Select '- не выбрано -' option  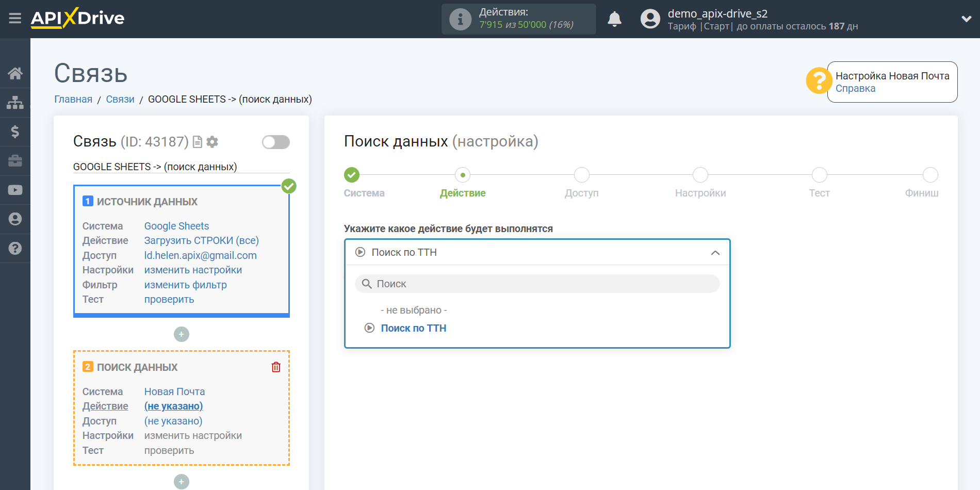point(414,310)
